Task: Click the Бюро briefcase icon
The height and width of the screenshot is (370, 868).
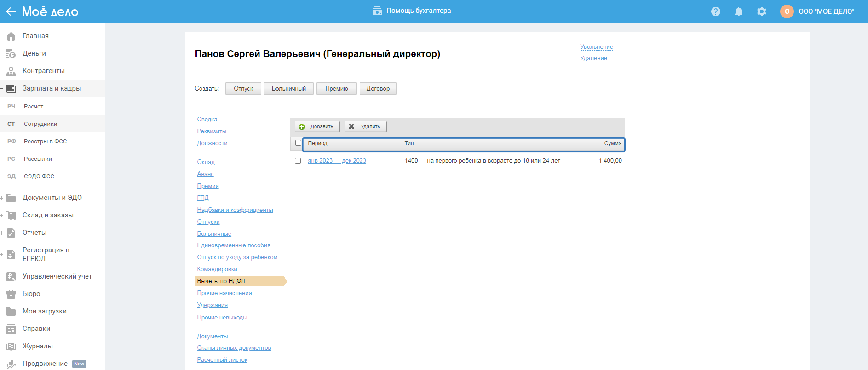Action: coord(11,294)
